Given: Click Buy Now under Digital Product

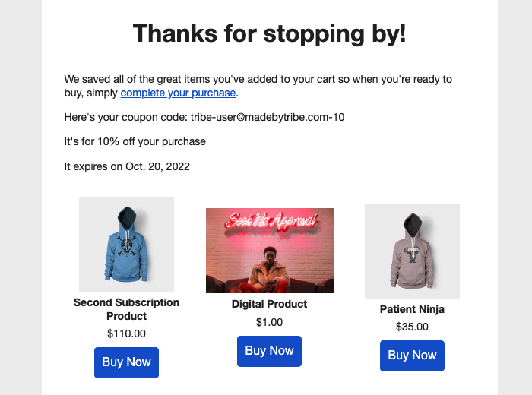Looking at the screenshot, I should 269,351.
